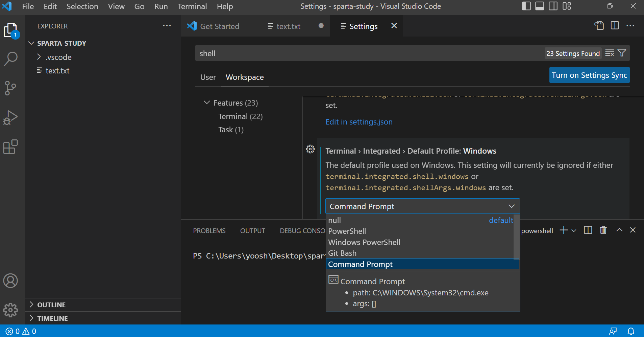This screenshot has width=644, height=337.
Task: Open the Extensions view
Action: click(x=11, y=147)
